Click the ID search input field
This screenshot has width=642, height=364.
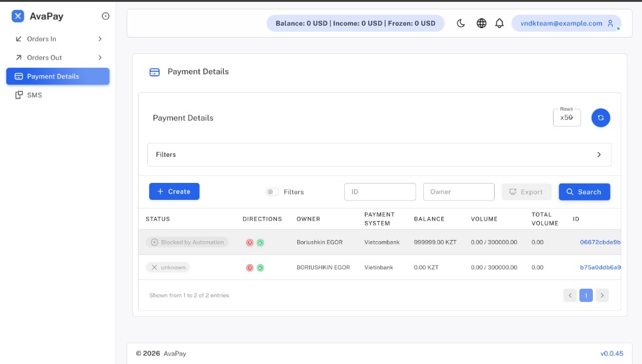tap(380, 192)
